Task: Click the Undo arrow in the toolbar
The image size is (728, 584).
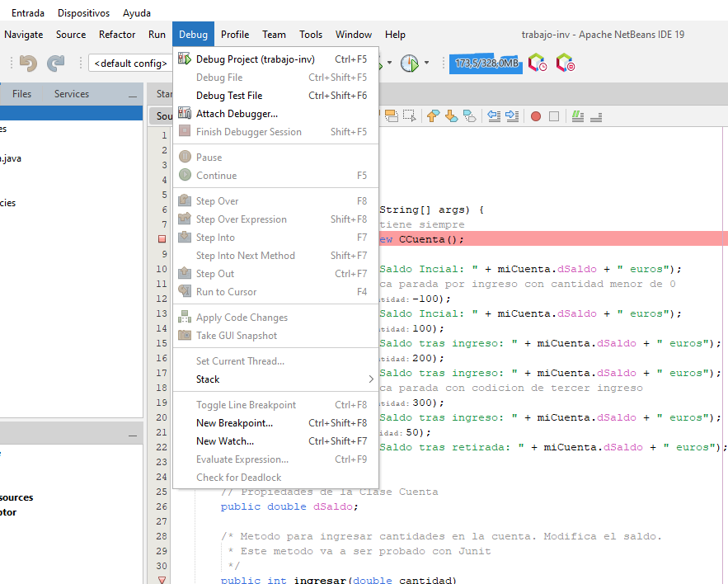Action: click(28, 63)
